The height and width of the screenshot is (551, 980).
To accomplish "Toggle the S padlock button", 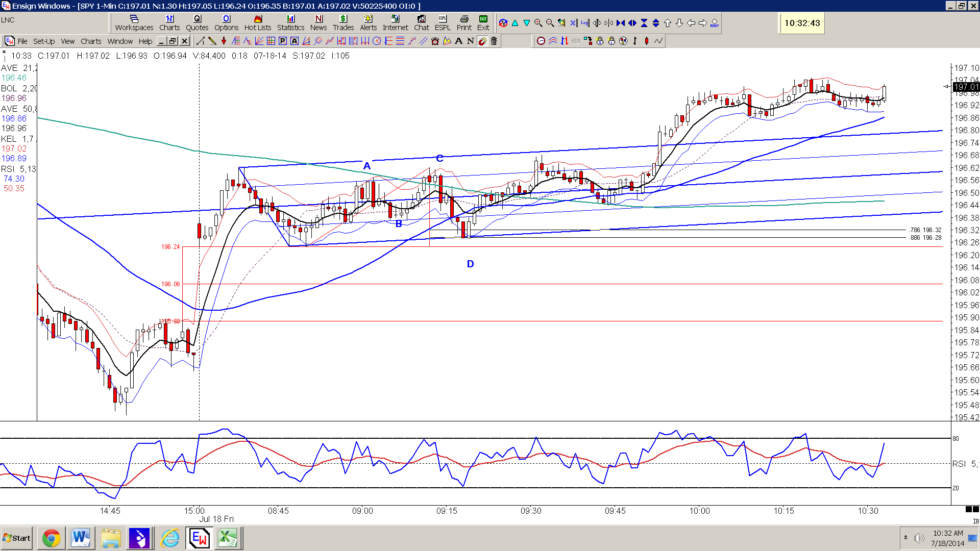I will (600, 41).
